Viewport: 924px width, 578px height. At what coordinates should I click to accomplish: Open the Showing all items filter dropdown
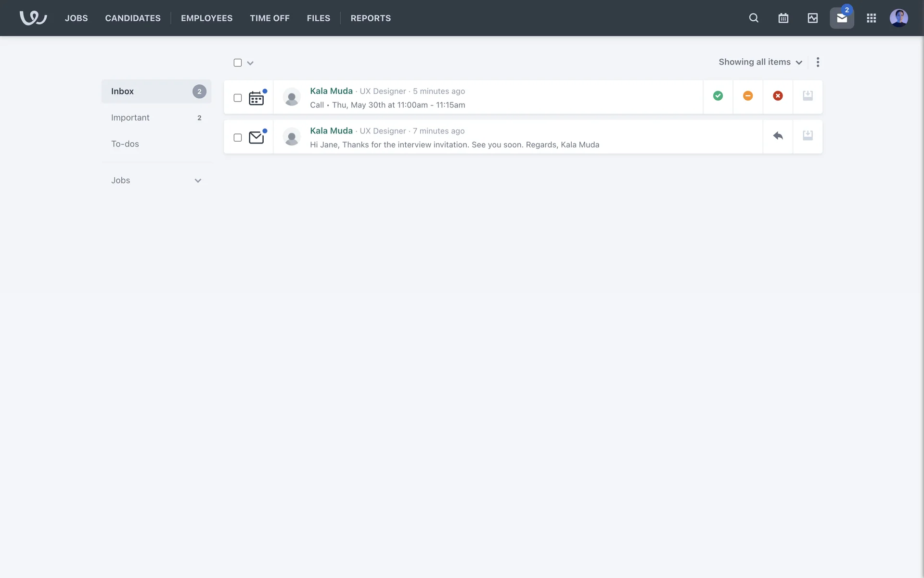click(x=760, y=62)
